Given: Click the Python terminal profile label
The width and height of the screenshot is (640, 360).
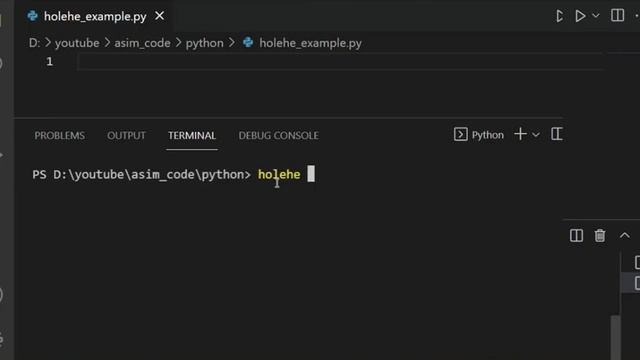Looking at the screenshot, I should (488, 135).
